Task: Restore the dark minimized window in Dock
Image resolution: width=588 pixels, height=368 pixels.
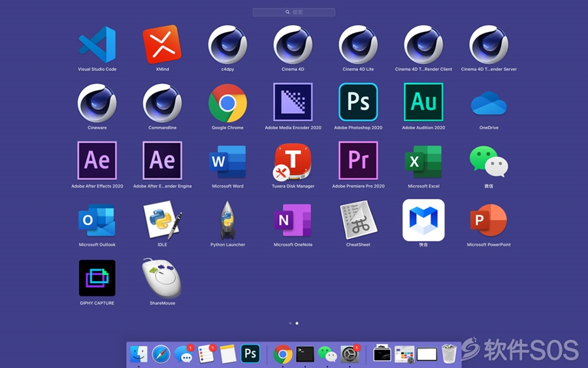Action: tap(382, 354)
